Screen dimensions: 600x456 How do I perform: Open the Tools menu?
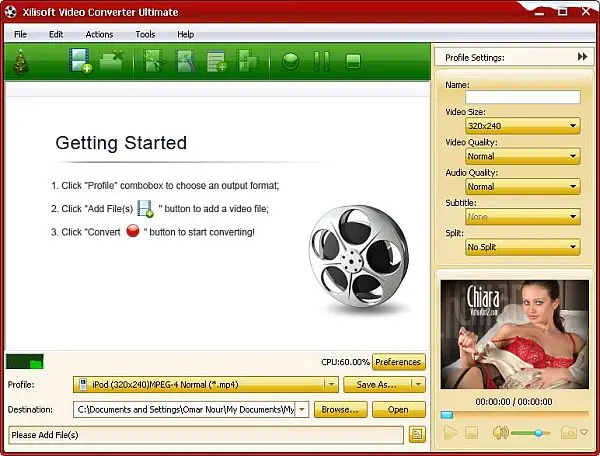(x=145, y=34)
